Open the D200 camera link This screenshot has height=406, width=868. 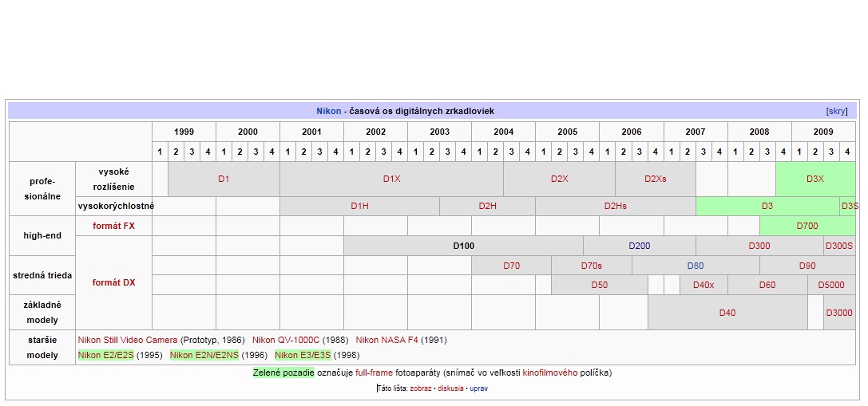(x=640, y=246)
